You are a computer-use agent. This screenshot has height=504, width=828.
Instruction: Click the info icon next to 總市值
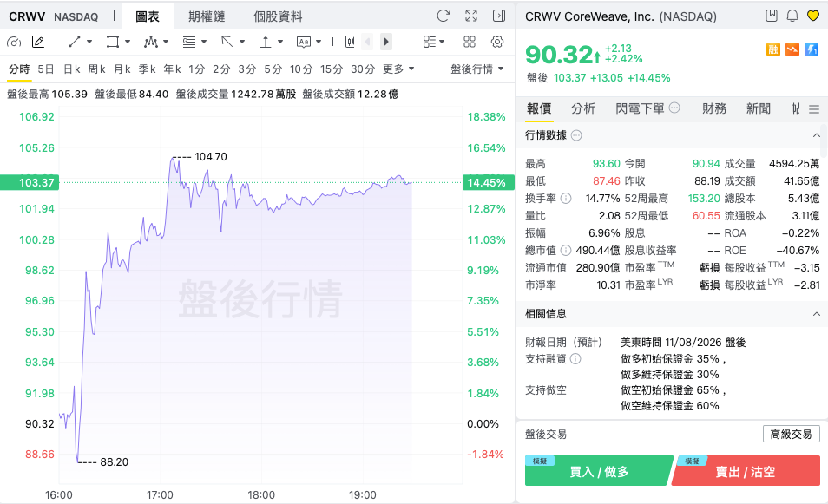coord(566,250)
